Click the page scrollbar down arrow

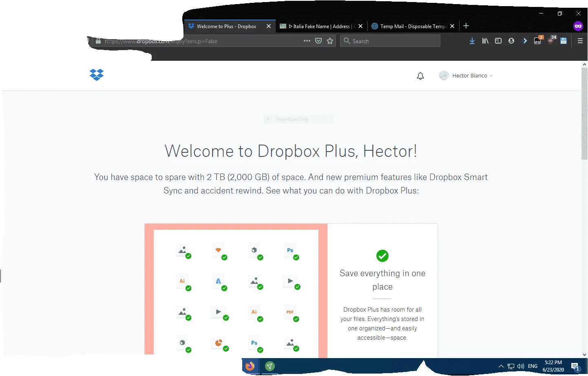pyautogui.click(x=584, y=355)
